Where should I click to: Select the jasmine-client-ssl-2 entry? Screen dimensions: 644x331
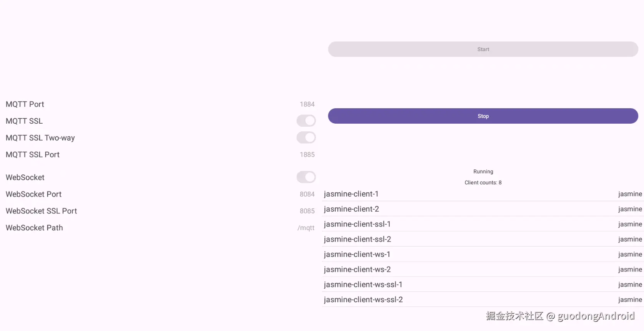(x=357, y=239)
